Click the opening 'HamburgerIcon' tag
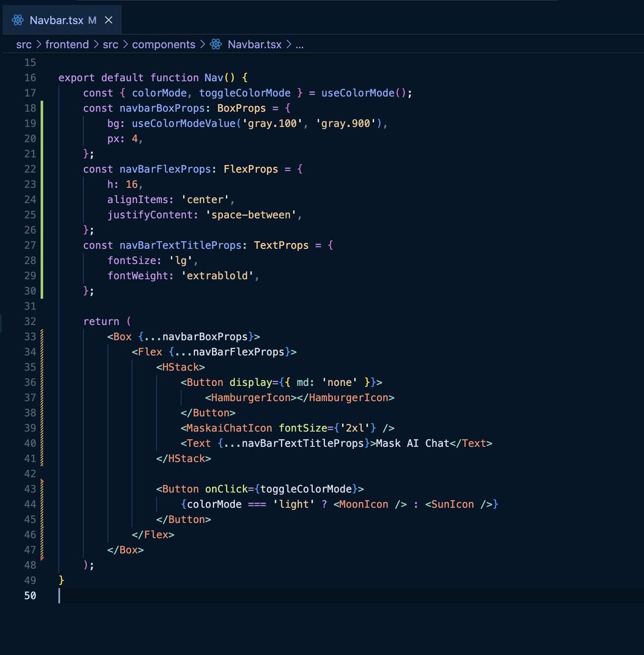Screen dimensions: 644x655 pos(251,398)
